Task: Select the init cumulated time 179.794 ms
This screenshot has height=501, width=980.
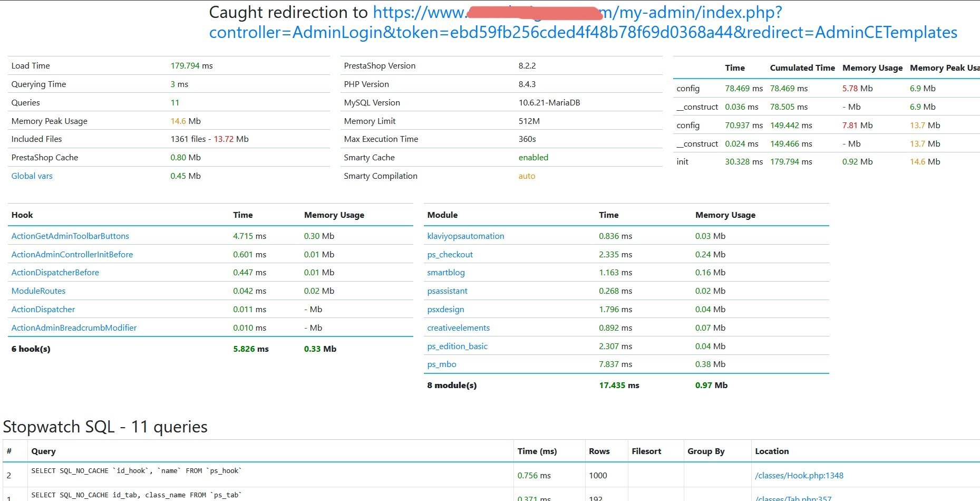Action: click(x=791, y=162)
